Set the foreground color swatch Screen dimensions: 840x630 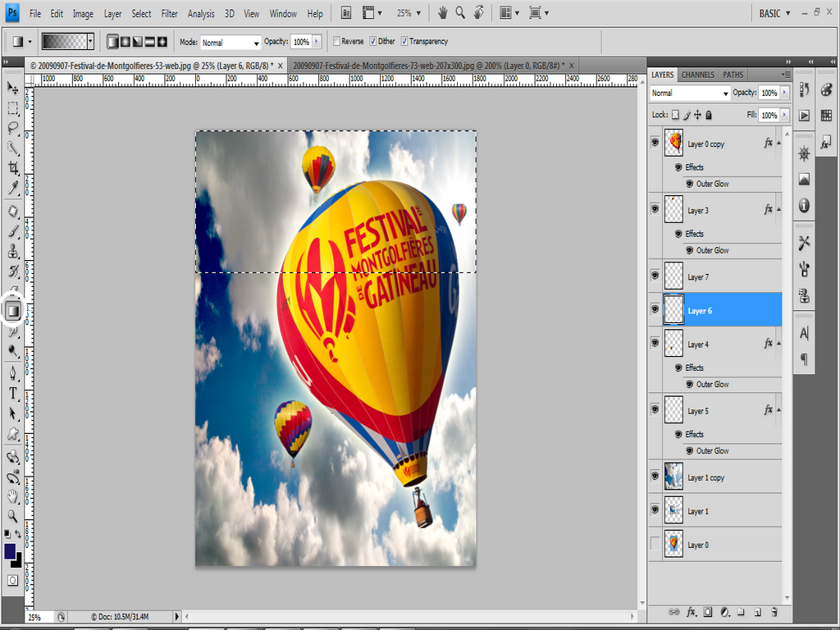click(x=10, y=551)
